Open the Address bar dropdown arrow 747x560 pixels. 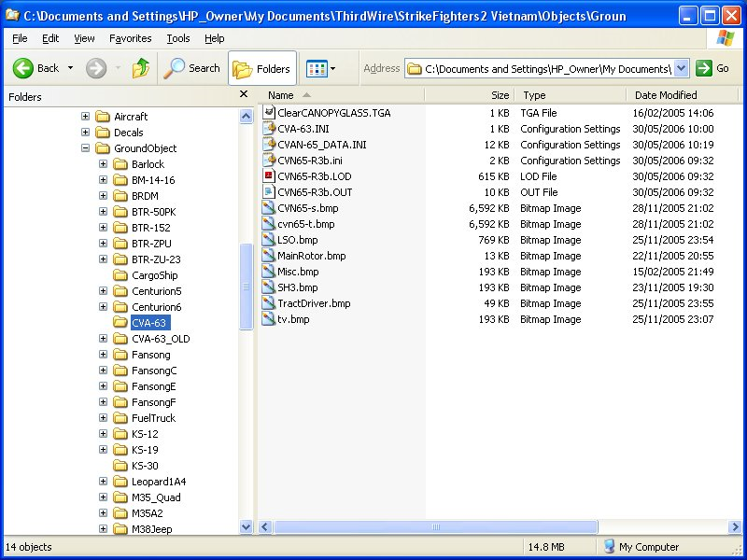682,68
